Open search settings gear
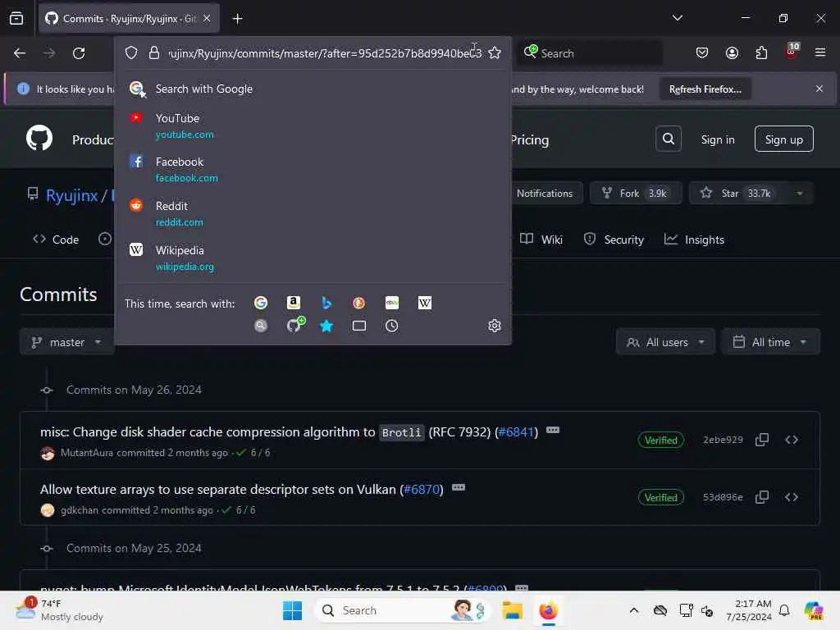The height and width of the screenshot is (630, 840). pos(495,326)
